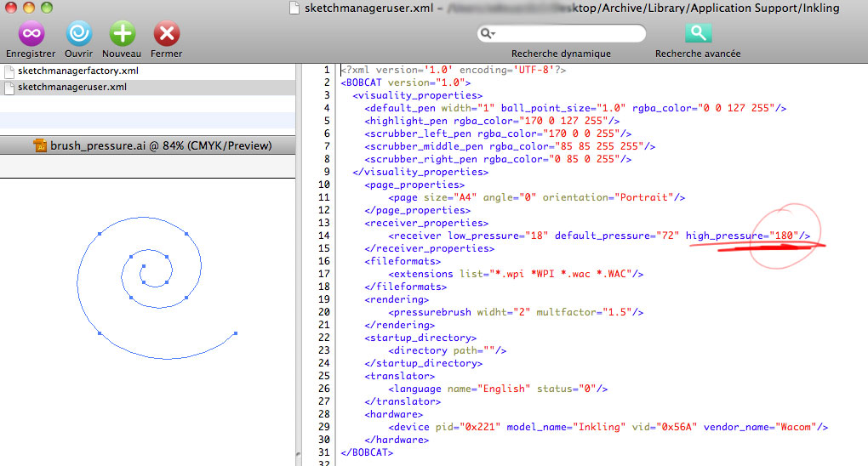
Task: Click the high_pressure value "180" in the code
Action: (x=784, y=236)
